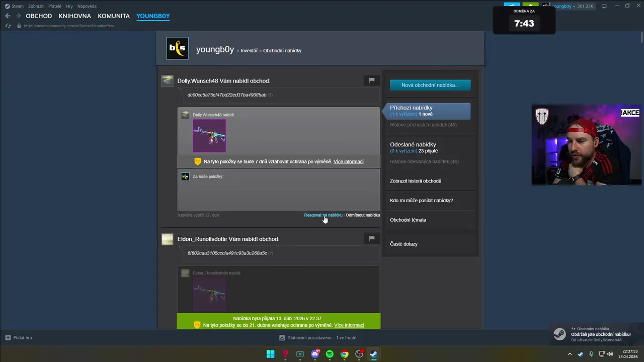
Task: Switch to the KNIHOVNA tab
Action: click(74, 16)
